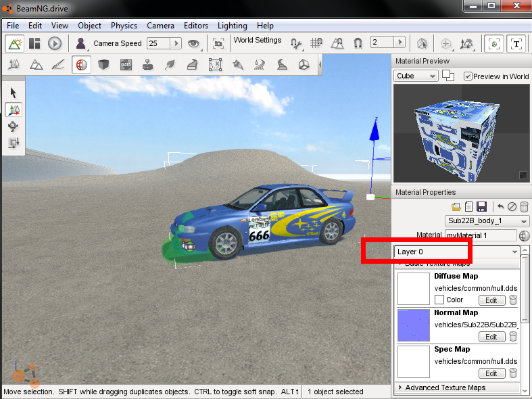Open the grid size value arrow
Screen dimensions: 532x399
[x=400, y=42]
